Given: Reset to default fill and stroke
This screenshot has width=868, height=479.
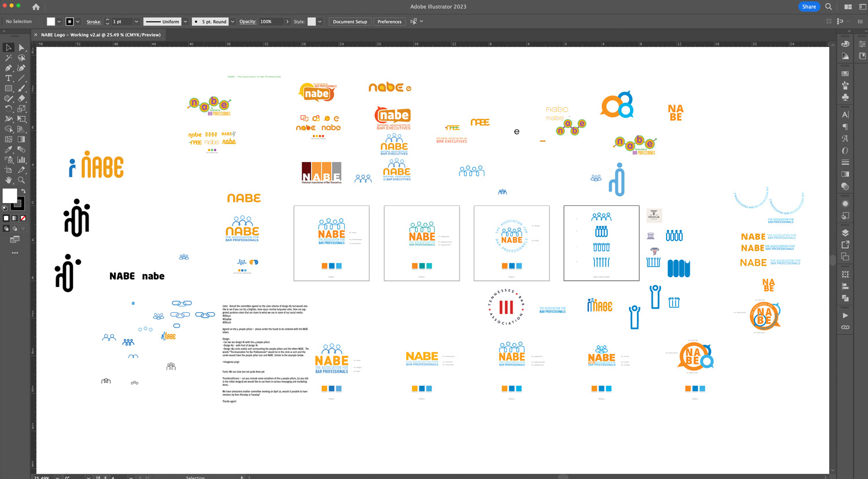Looking at the screenshot, I should click(x=5, y=208).
